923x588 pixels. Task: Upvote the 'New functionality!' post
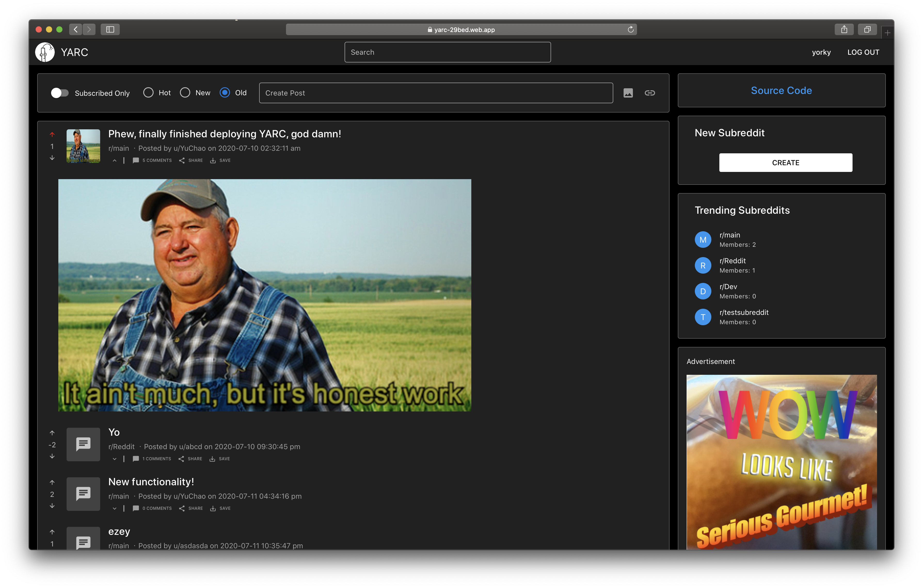click(x=52, y=482)
